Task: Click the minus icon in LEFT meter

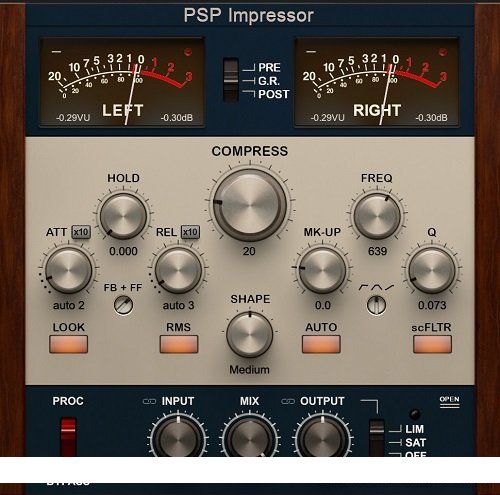Action: point(56,52)
